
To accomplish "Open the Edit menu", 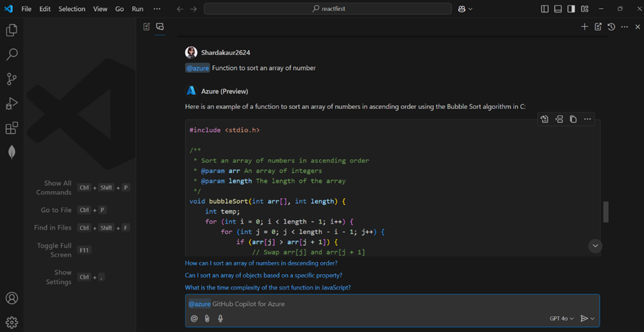I will pos(45,9).
